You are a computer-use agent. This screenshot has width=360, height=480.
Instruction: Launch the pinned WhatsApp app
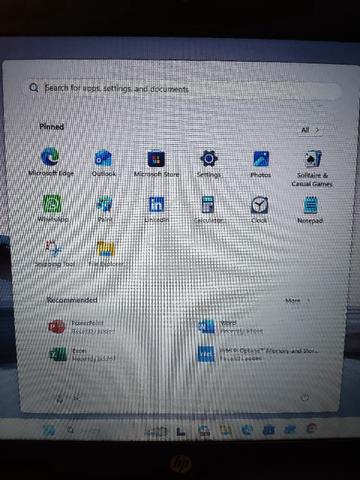[52, 208]
